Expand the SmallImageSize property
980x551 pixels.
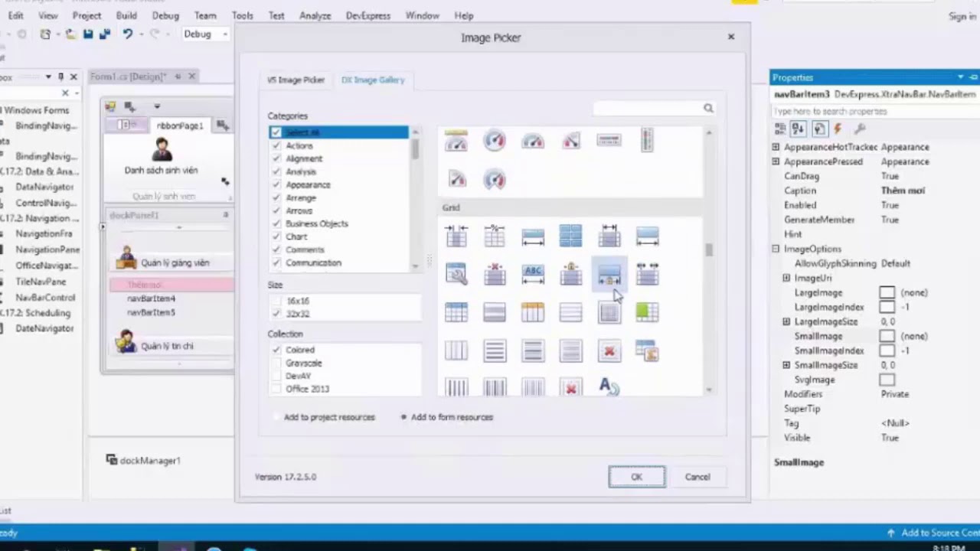[x=786, y=365]
